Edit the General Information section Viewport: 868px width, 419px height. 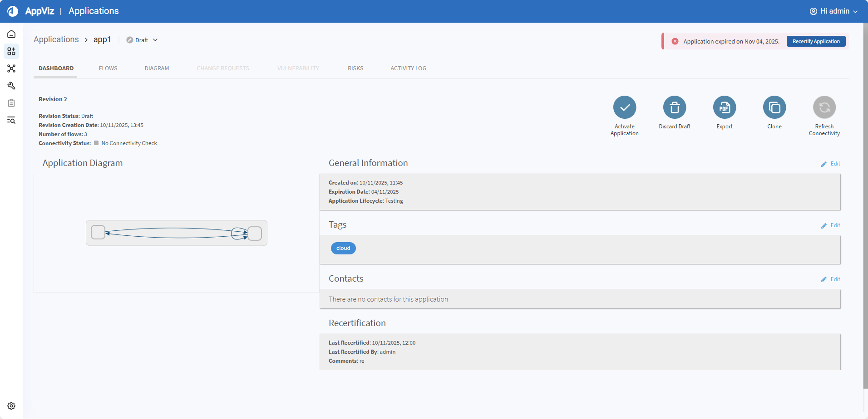831,164
